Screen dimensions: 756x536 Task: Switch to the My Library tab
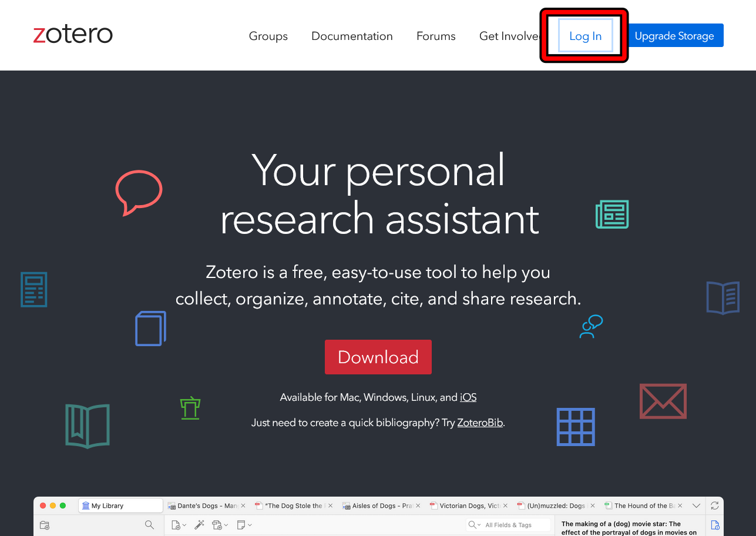point(120,505)
